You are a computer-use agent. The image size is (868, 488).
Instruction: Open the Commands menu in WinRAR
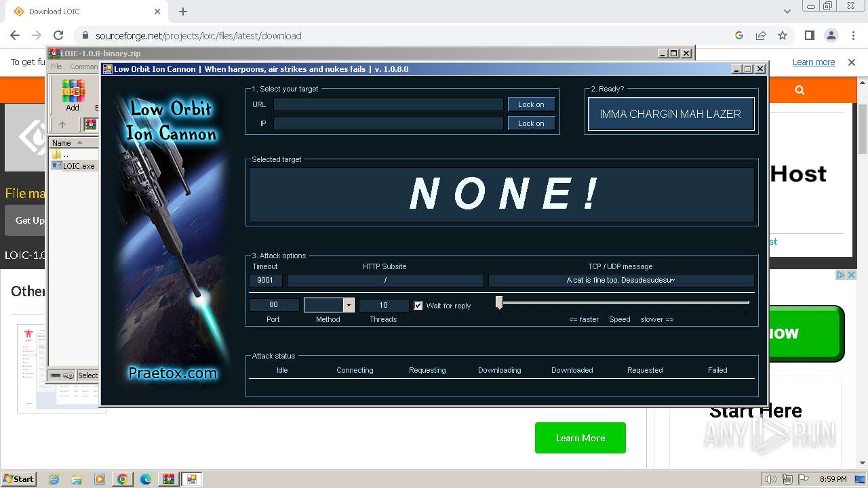[x=84, y=66]
